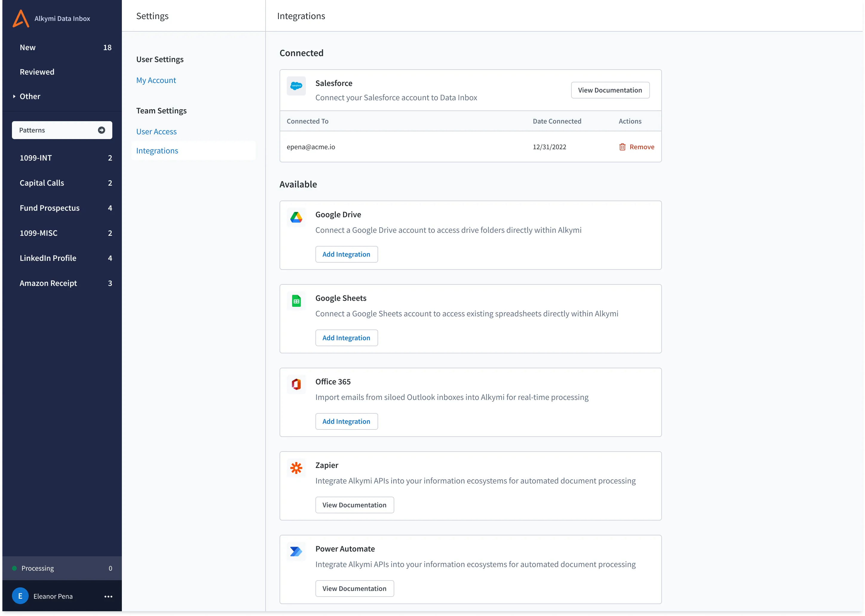This screenshot has width=865, height=616.
Task: Click the Alkymi logo icon
Action: pos(21,18)
